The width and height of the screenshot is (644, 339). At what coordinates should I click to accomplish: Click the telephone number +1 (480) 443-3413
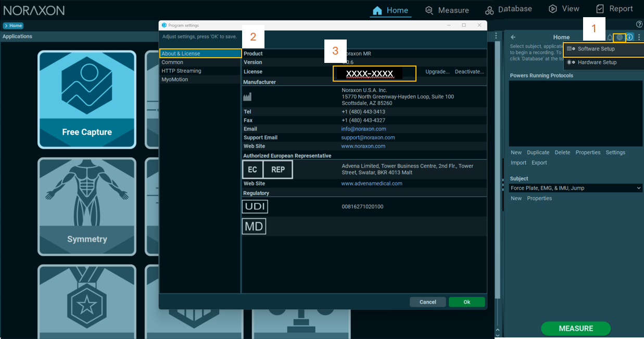click(x=363, y=112)
